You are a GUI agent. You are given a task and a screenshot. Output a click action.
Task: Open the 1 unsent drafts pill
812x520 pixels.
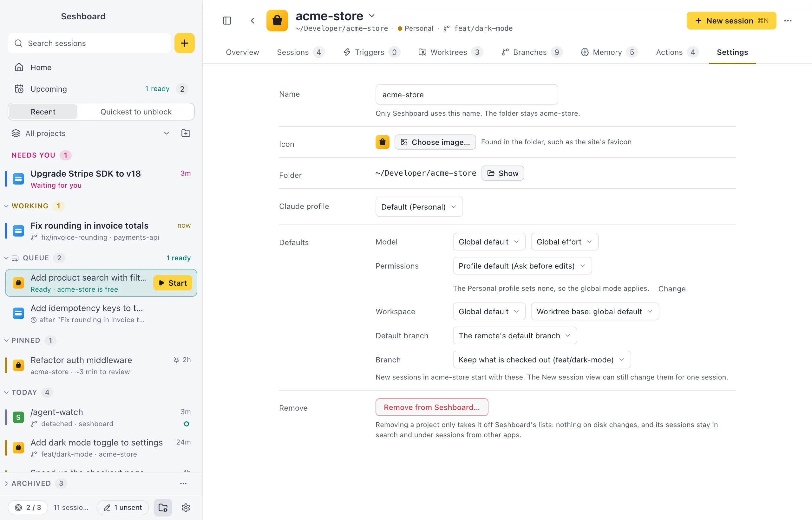122,508
